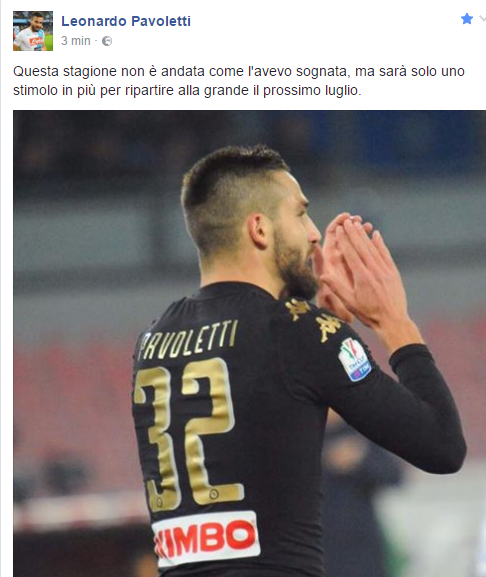Click the TIM Cup sleeve badge in the photo
The height and width of the screenshot is (577, 486).
pyautogui.click(x=354, y=360)
